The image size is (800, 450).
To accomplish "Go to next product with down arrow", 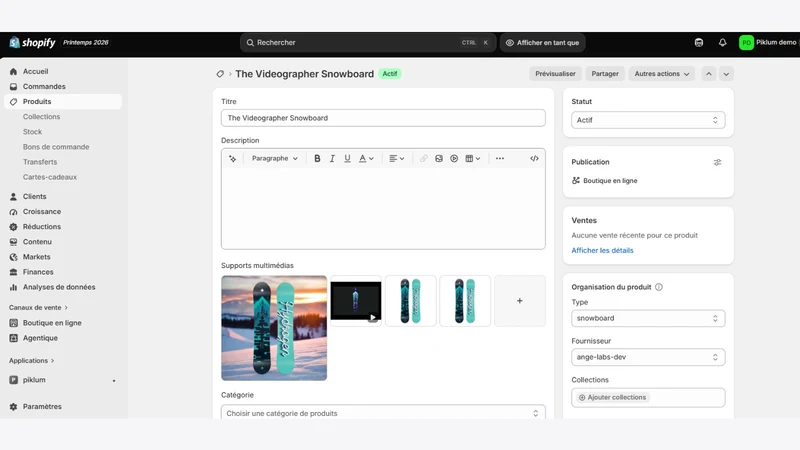I will pyautogui.click(x=726, y=74).
